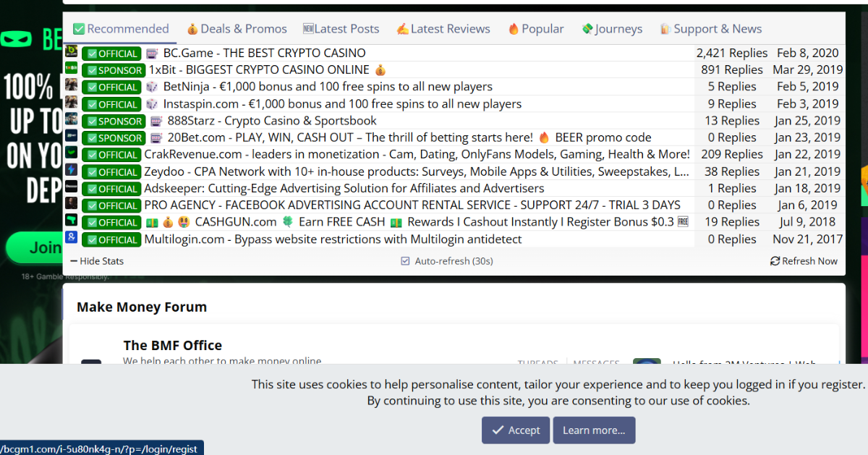Open the BC.Game crypto casino thread
The height and width of the screenshot is (455, 868).
coord(264,53)
